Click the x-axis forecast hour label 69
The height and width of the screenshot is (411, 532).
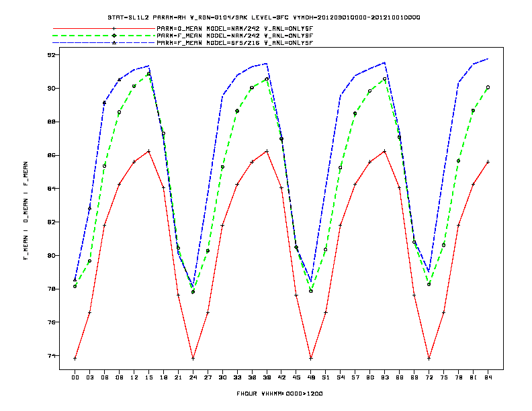point(414,377)
